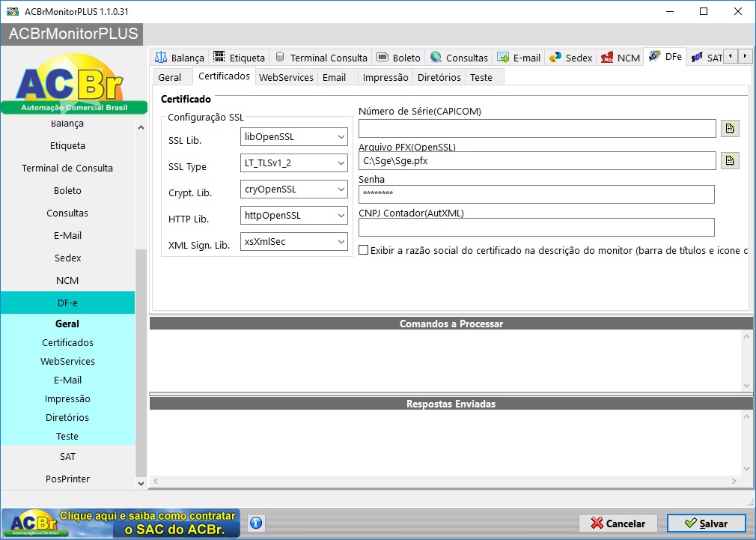Click the Número de Série input field
The height and width of the screenshot is (540, 756).
click(537, 128)
